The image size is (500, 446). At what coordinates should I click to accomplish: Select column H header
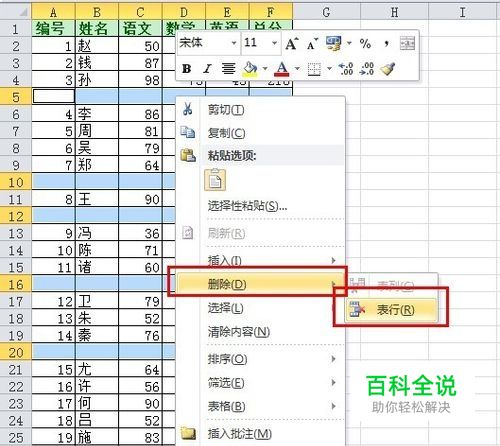point(394,13)
